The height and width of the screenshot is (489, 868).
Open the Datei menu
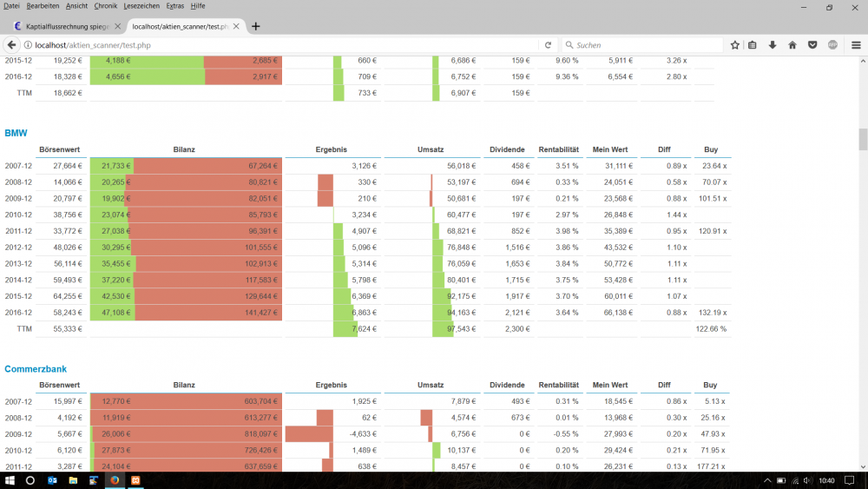point(11,6)
